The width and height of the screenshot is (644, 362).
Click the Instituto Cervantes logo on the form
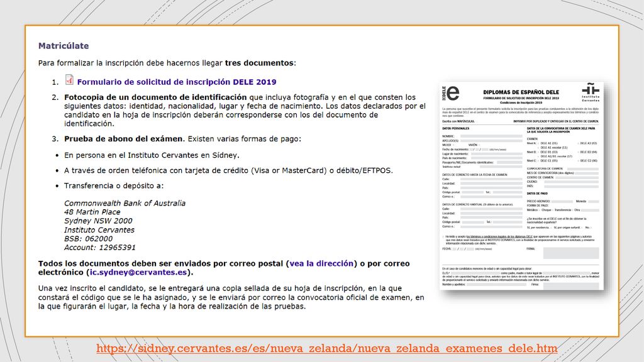(591, 92)
